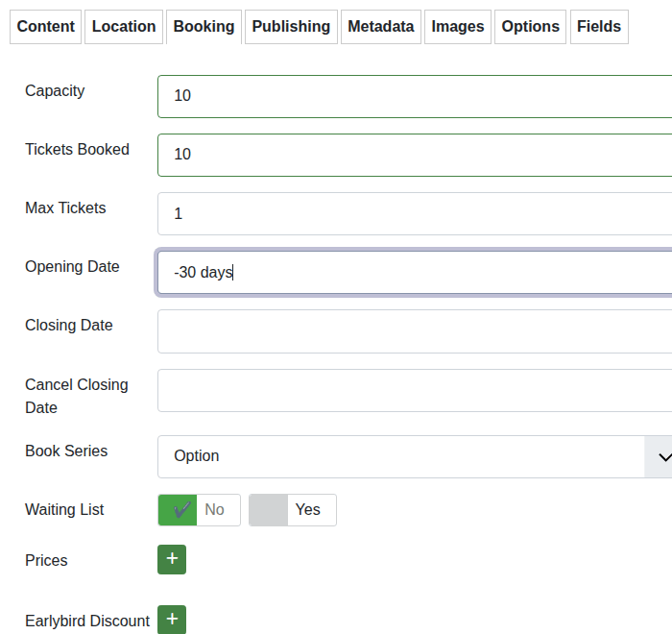Click the Max Tickets field
This screenshot has height=634, width=672.
click(413, 213)
